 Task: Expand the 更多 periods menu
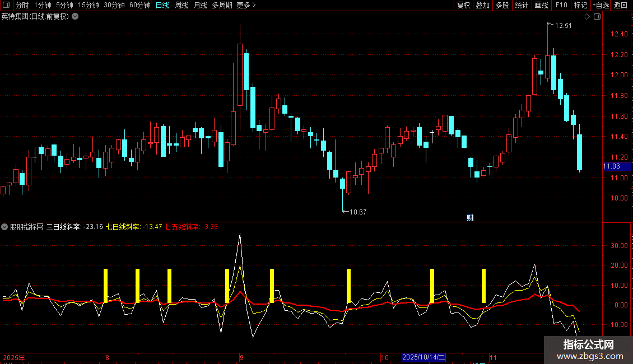click(246, 5)
